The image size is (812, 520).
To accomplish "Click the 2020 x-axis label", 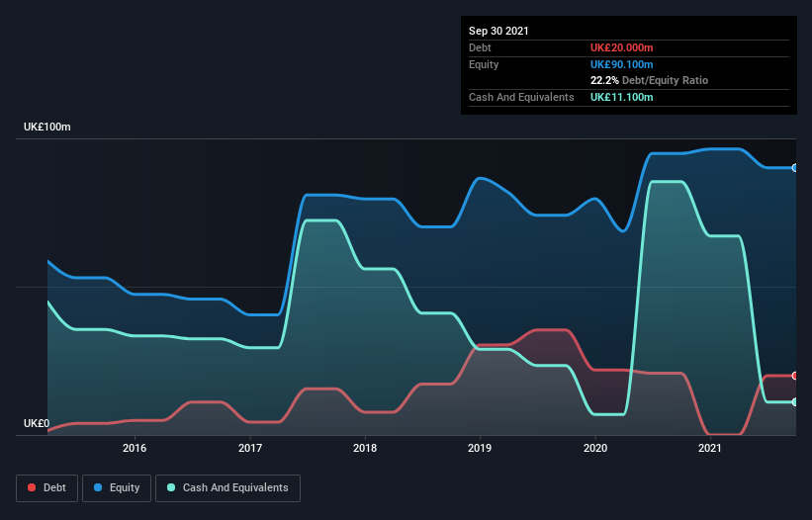I will click(595, 448).
